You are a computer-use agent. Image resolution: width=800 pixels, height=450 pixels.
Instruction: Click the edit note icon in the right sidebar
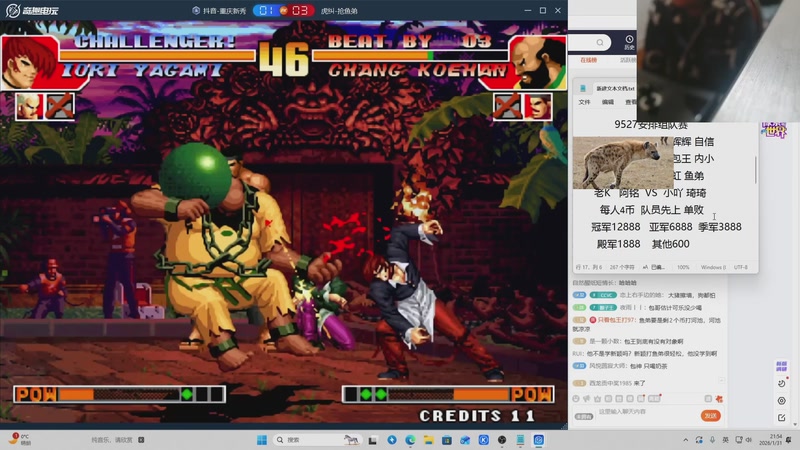tap(782, 418)
